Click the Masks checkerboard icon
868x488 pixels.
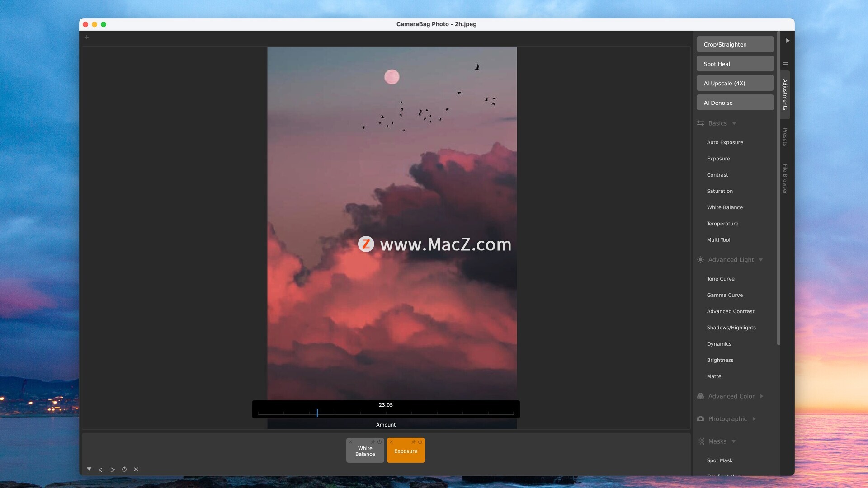coord(701,441)
